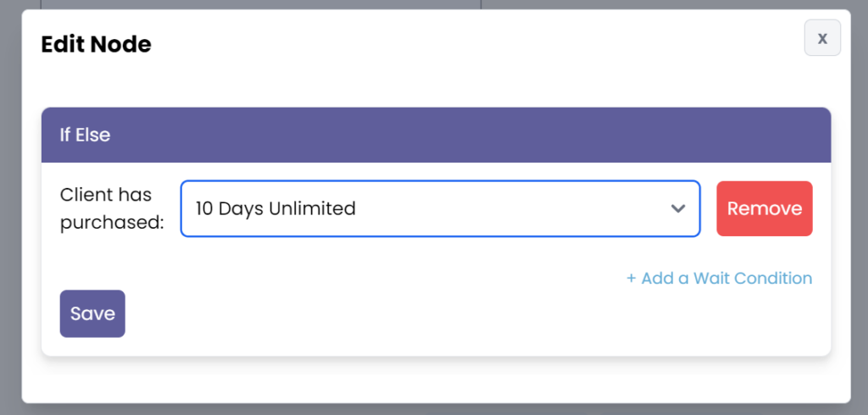Viewport: 868px width, 415px height.
Task: Dismiss the modal with the x button
Action: (821, 38)
